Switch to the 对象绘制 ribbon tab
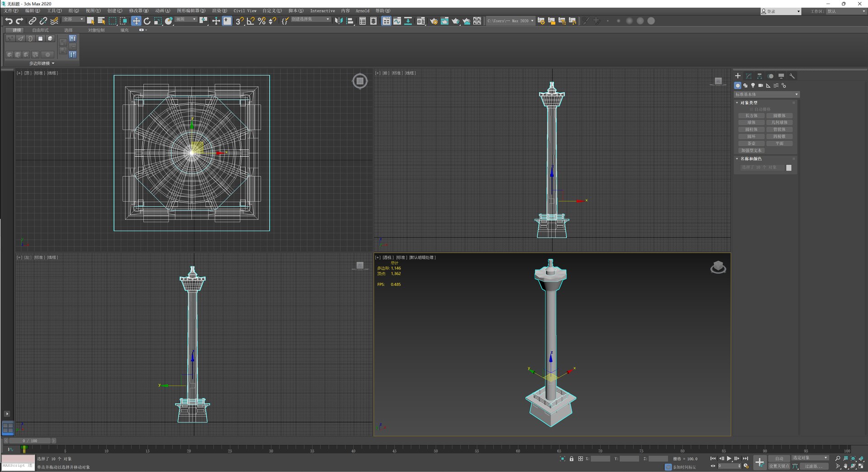868x472 pixels. coord(96,30)
